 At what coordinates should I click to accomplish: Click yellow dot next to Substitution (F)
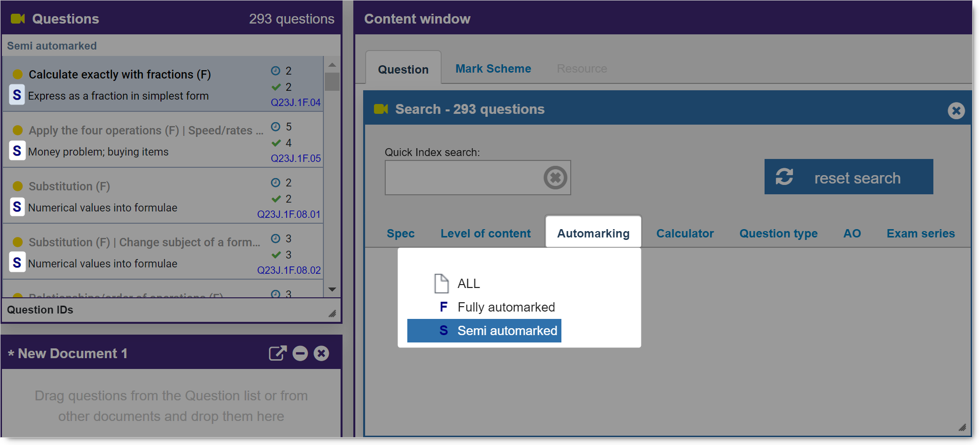(18, 186)
